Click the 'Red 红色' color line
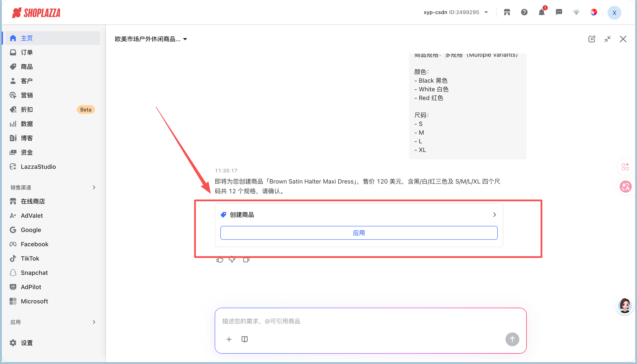637x364 pixels. click(429, 98)
